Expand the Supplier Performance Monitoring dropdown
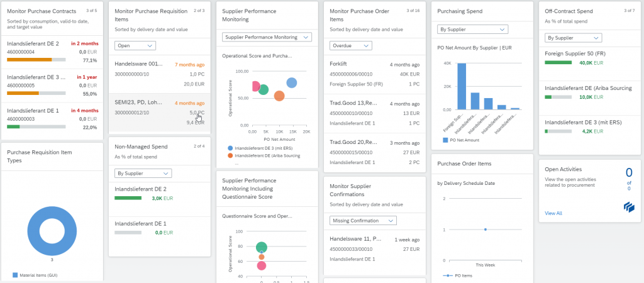The width and height of the screenshot is (644, 283). coord(267,37)
